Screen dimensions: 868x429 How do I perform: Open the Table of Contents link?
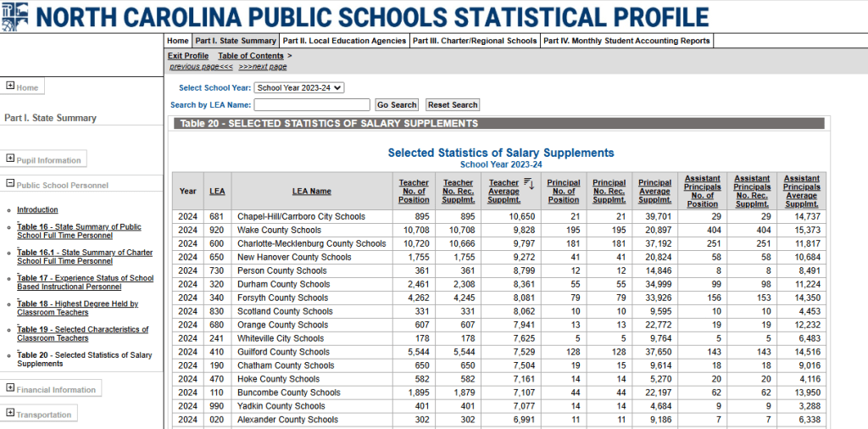pyautogui.click(x=251, y=56)
